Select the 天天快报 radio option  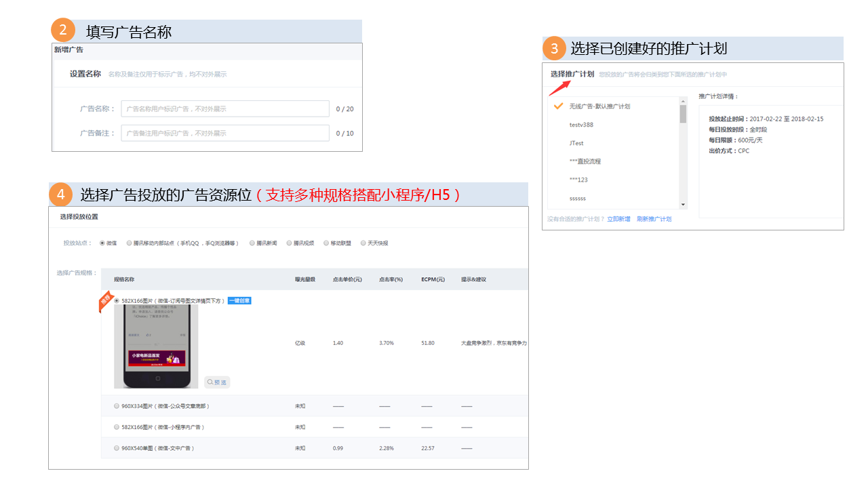point(363,243)
